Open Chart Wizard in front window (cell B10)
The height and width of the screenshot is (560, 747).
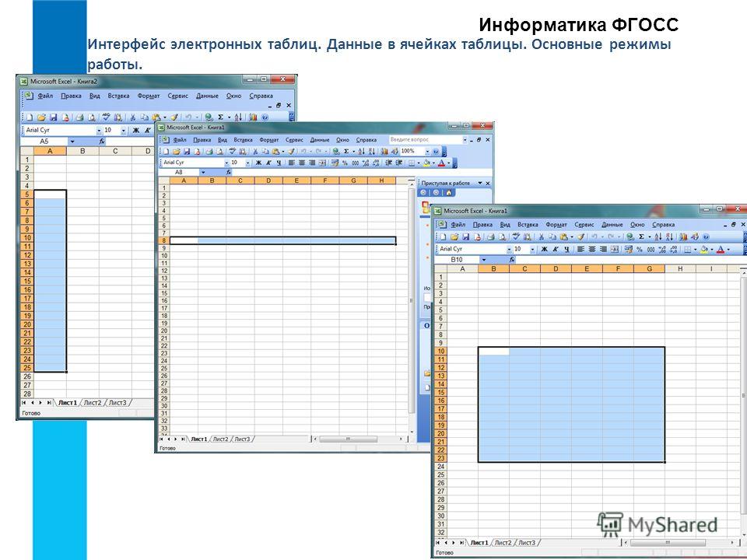point(684,236)
